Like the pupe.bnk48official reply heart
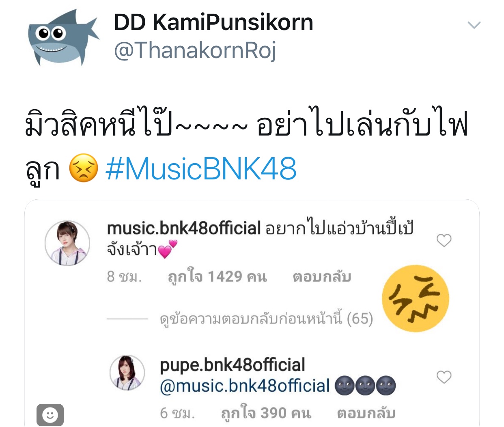Screen dimensions: 504x427 pyautogui.click(x=444, y=377)
